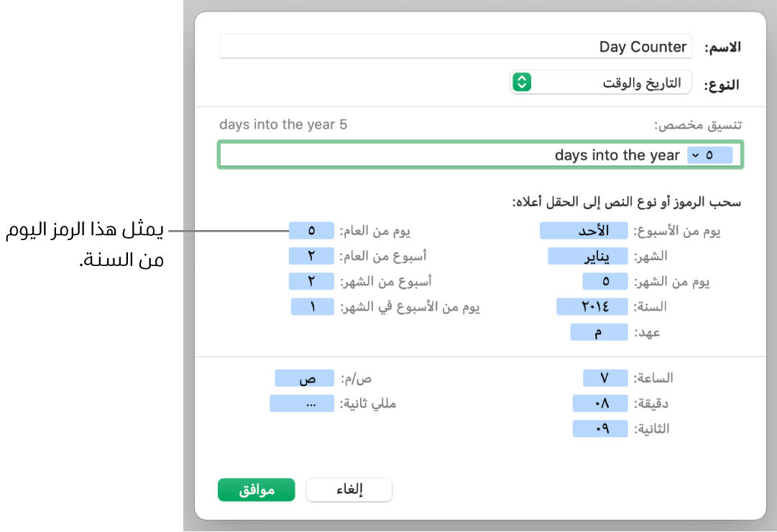Click the إلغاء cancel button
Screen dimensions: 777x532
click(349, 490)
